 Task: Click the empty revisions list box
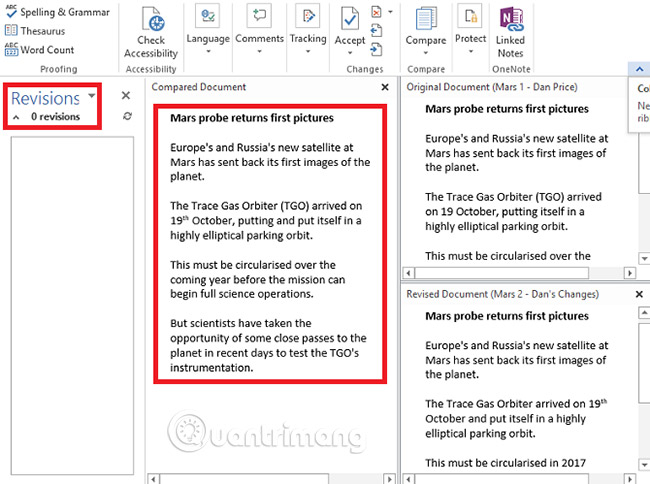(x=72, y=305)
